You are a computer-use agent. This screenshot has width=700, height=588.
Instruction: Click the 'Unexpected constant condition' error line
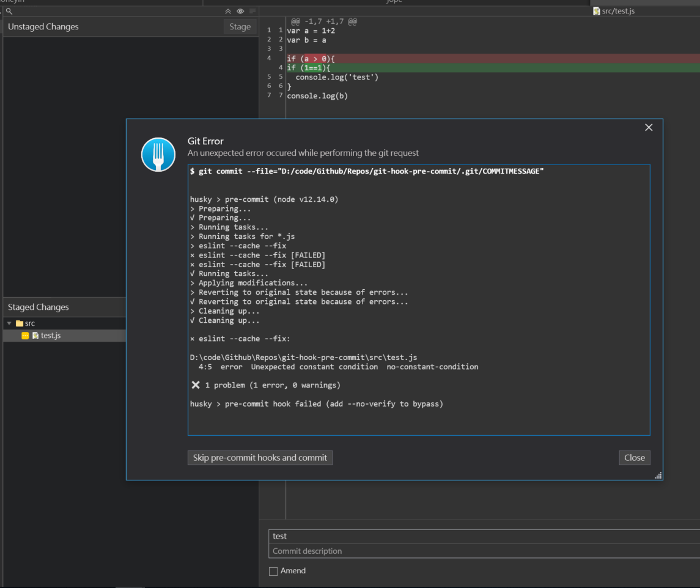coord(339,367)
